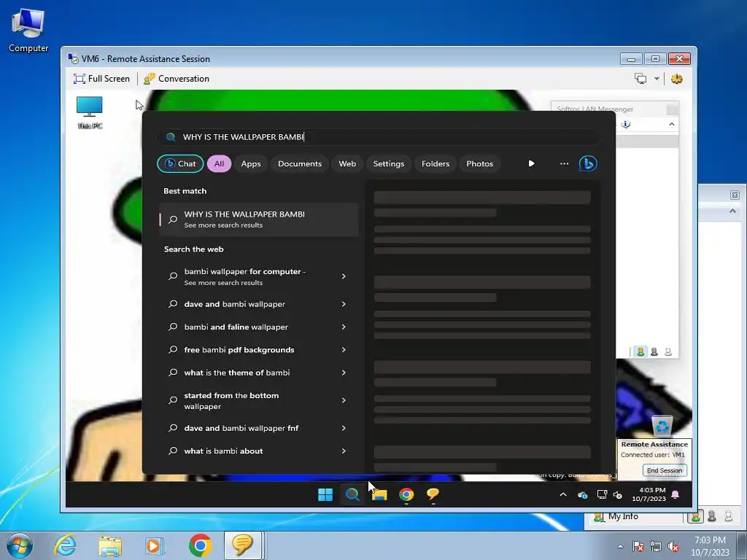
Task: Click Action Center flag in host tray
Action: (638, 547)
